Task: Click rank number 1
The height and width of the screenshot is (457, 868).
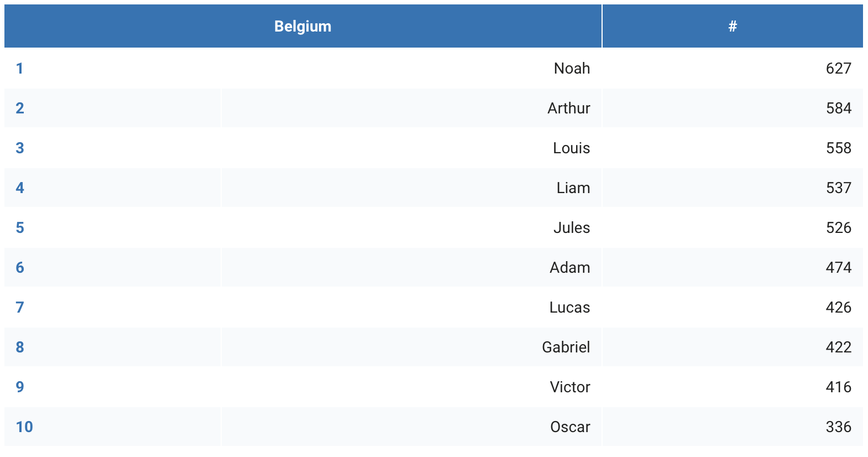Action: pyautogui.click(x=19, y=68)
